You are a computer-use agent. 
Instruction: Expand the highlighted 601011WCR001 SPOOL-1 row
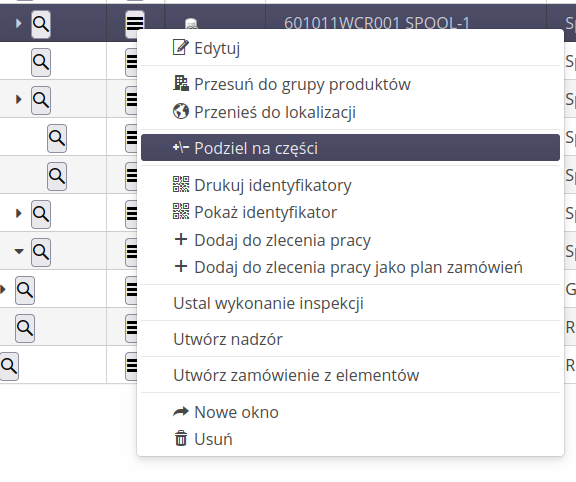19,24
